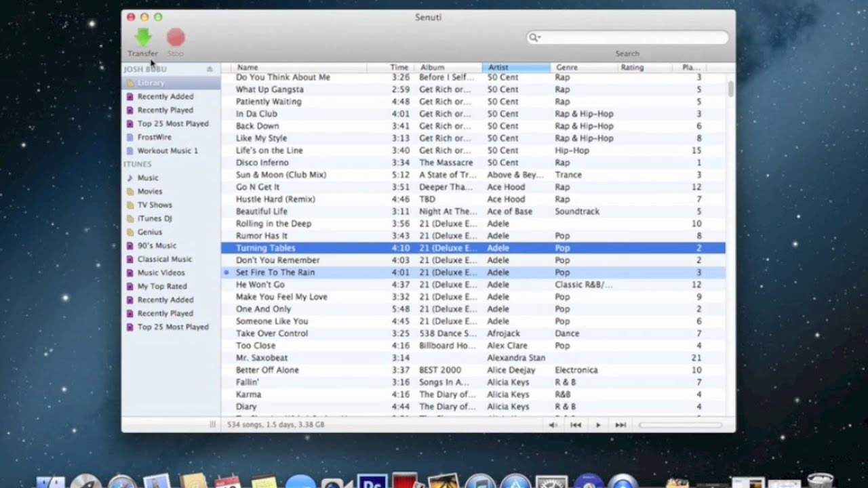Open Genius playlist
868x488 pixels.
[150, 232]
